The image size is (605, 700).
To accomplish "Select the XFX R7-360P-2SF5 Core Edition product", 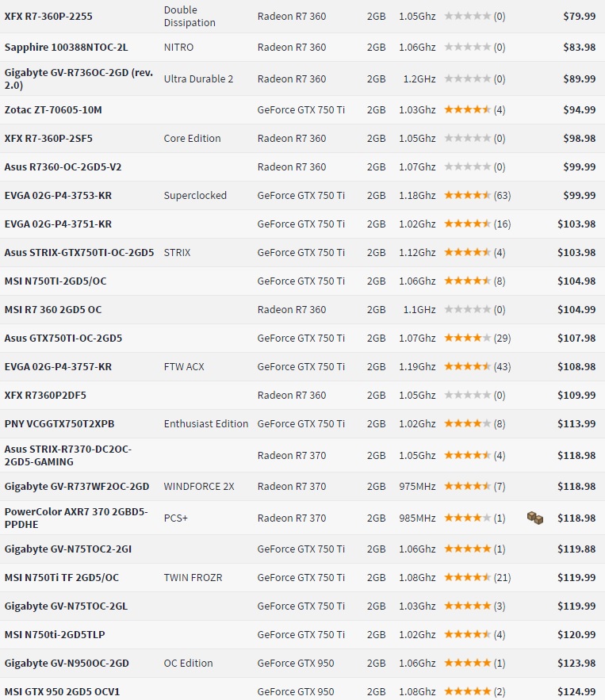I will pos(48,139).
